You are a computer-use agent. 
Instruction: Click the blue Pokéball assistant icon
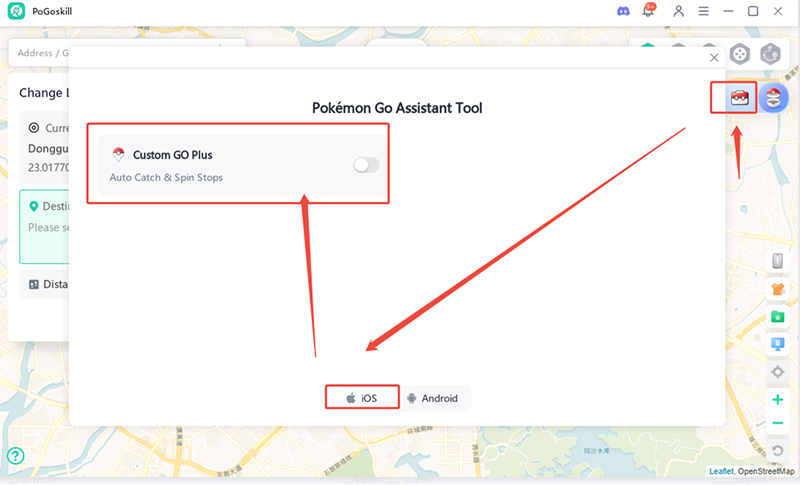[x=773, y=97]
